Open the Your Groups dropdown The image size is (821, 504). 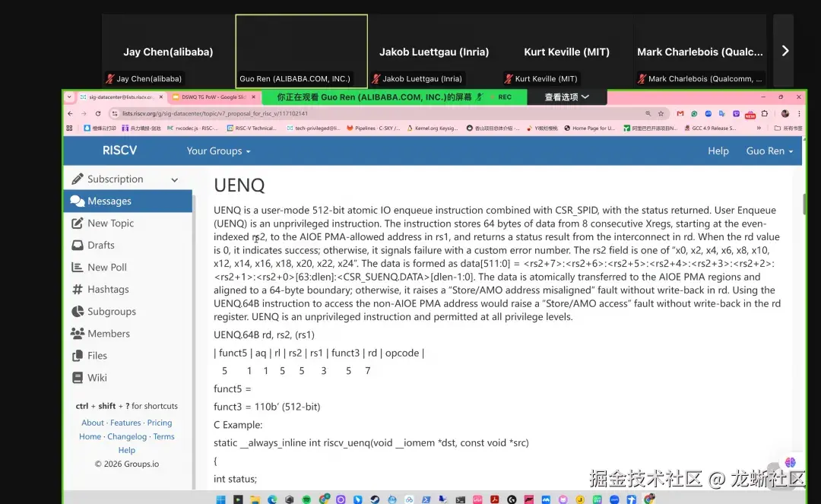(x=218, y=151)
